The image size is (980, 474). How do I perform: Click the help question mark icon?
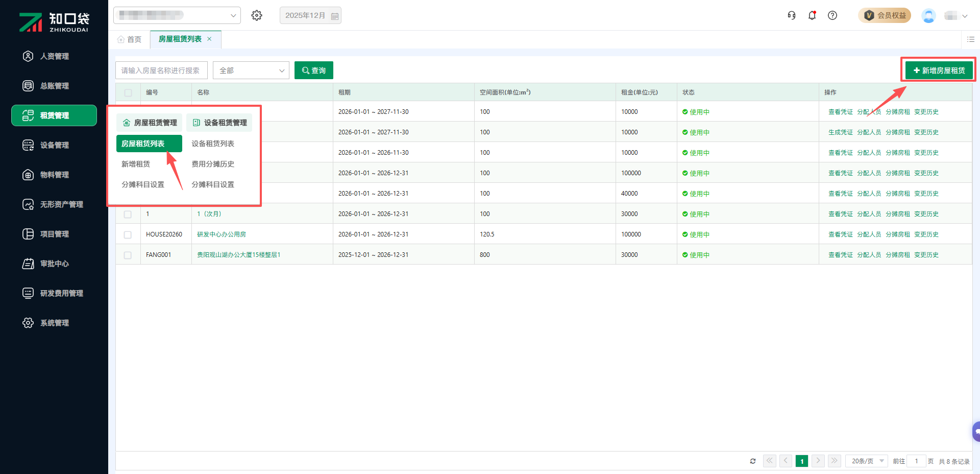coord(832,15)
